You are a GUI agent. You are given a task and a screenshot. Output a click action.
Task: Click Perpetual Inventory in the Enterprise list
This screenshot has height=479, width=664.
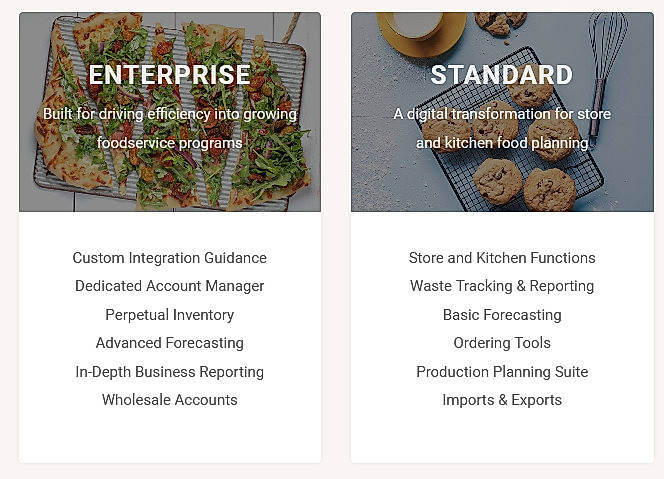tap(169, 315)
